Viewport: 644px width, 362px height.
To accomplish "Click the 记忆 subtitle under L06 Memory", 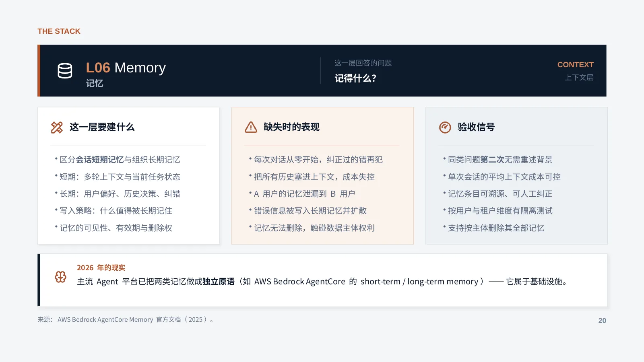I will point(95,83).
